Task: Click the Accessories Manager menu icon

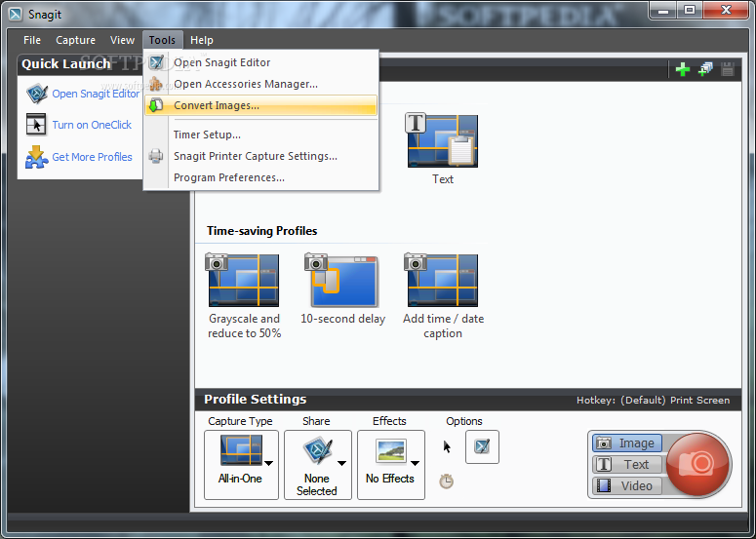Action: coord(156,84)
